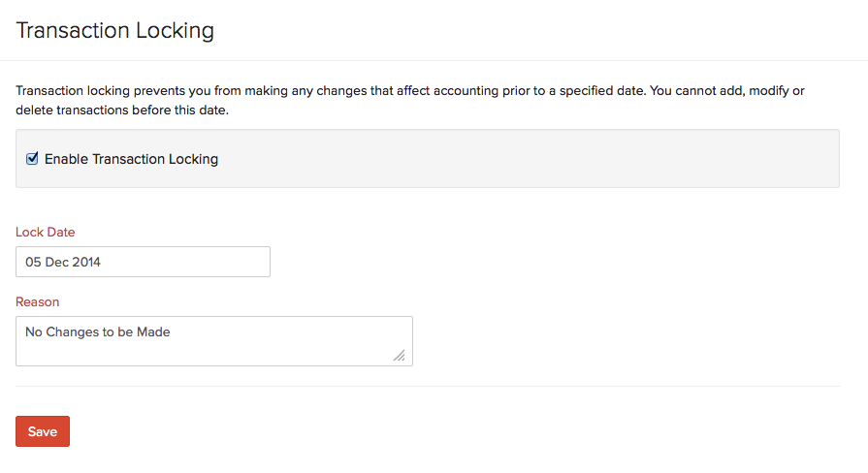Open the Lock Date field

click(x=143, y=262)
